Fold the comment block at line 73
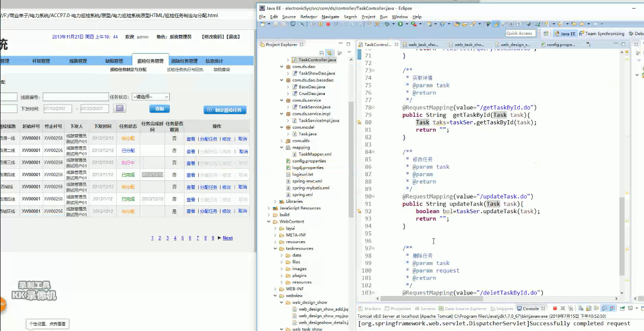Screen dimensions: 644x331 (x=373, y=70)
